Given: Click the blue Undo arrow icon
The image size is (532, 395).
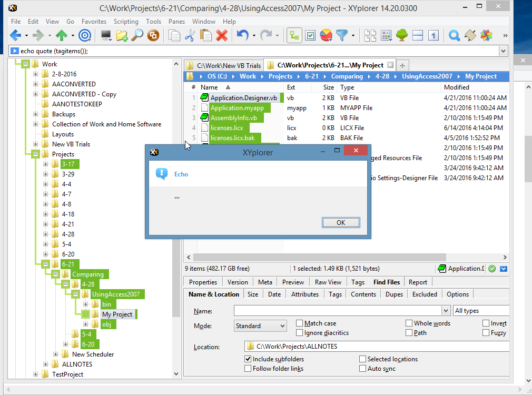Looking at the screenshot, I should tap(242, 36).
